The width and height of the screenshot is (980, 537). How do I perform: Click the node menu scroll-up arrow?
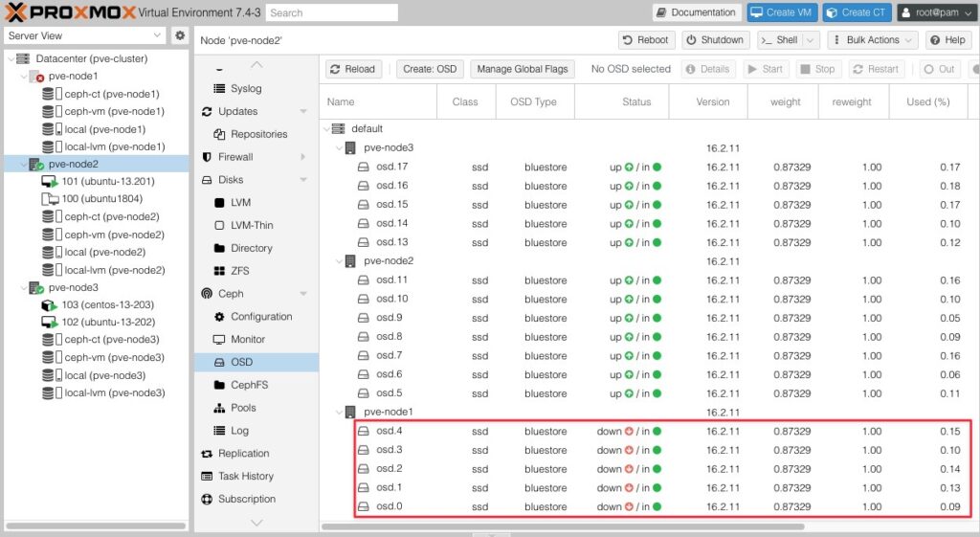(256, 64)
